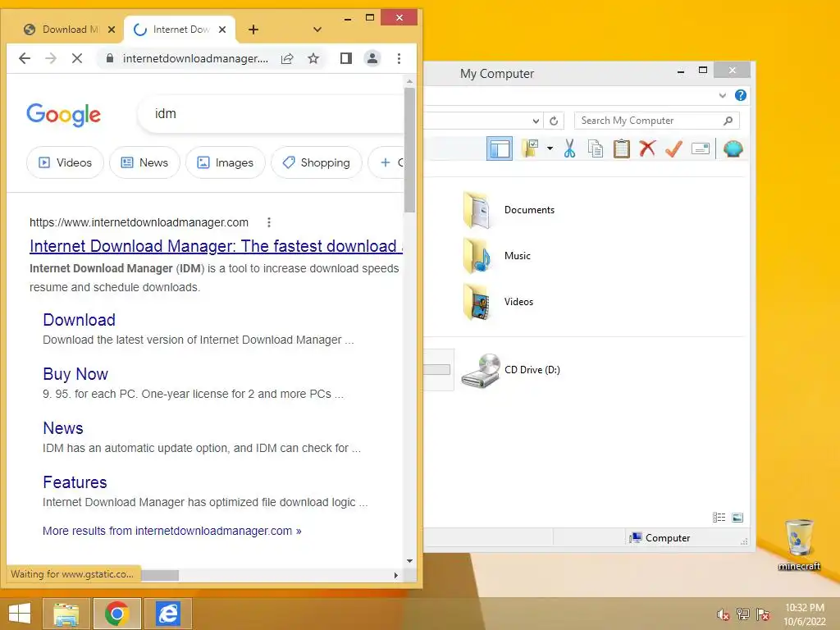Open Internet Explorer from the taskbar
This screenshot has height=630, width=840.
point(167,614)
